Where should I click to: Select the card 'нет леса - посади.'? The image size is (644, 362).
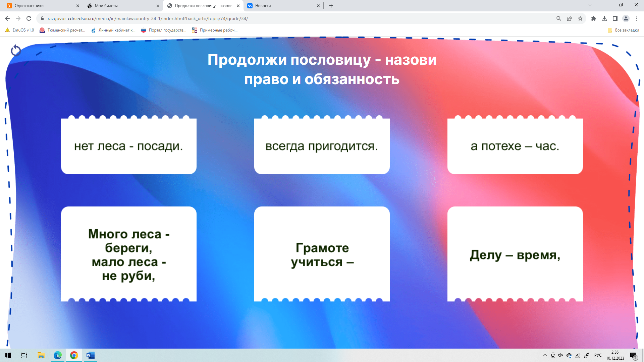(128, 146)
